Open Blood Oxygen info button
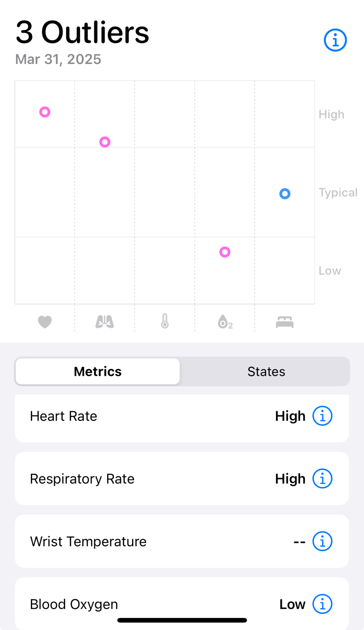 point(322,604)
